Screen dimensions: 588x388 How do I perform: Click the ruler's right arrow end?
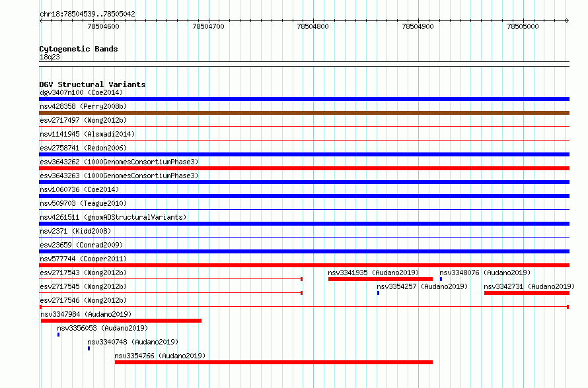pyautogui.click(x=568, y=21)
